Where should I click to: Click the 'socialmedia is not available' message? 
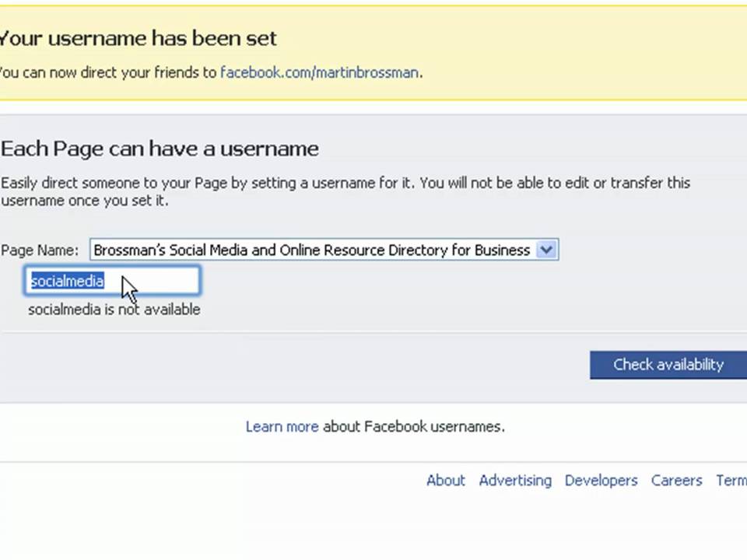click(114, 310)
